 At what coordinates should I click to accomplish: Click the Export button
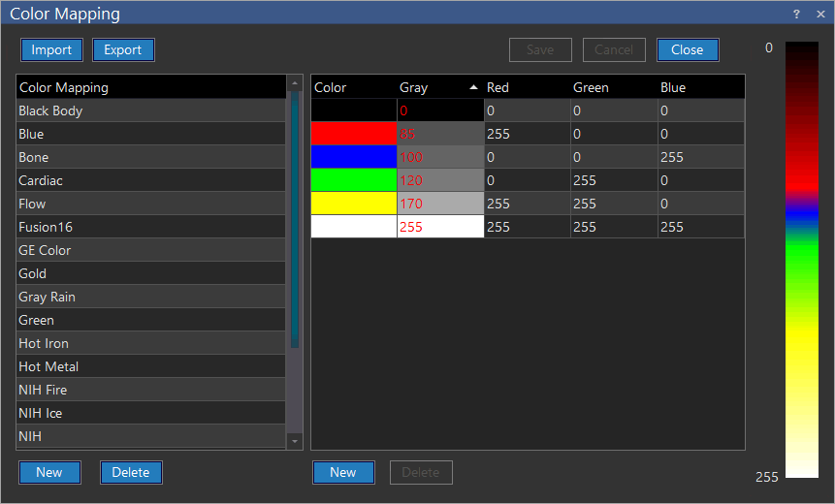pyautogui.click(x=123, y=50)
